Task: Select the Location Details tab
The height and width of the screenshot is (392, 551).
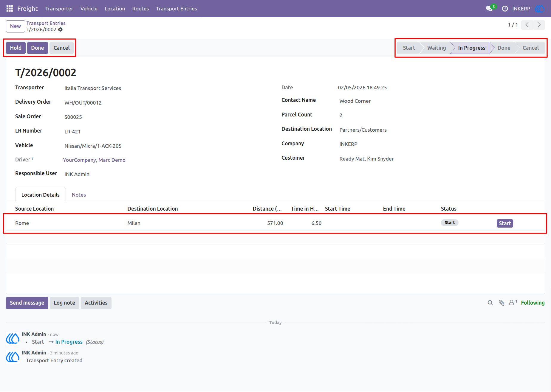Action: pos(41,195)
